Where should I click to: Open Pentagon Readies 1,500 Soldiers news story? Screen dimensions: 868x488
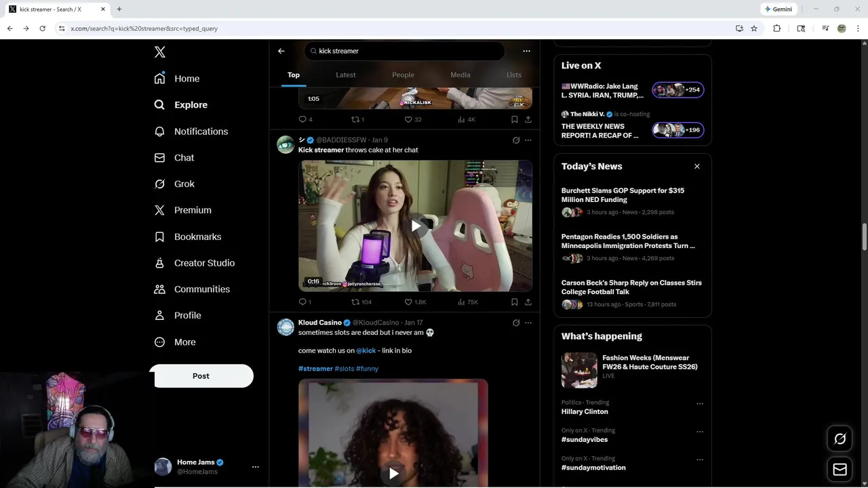point(632,247)
